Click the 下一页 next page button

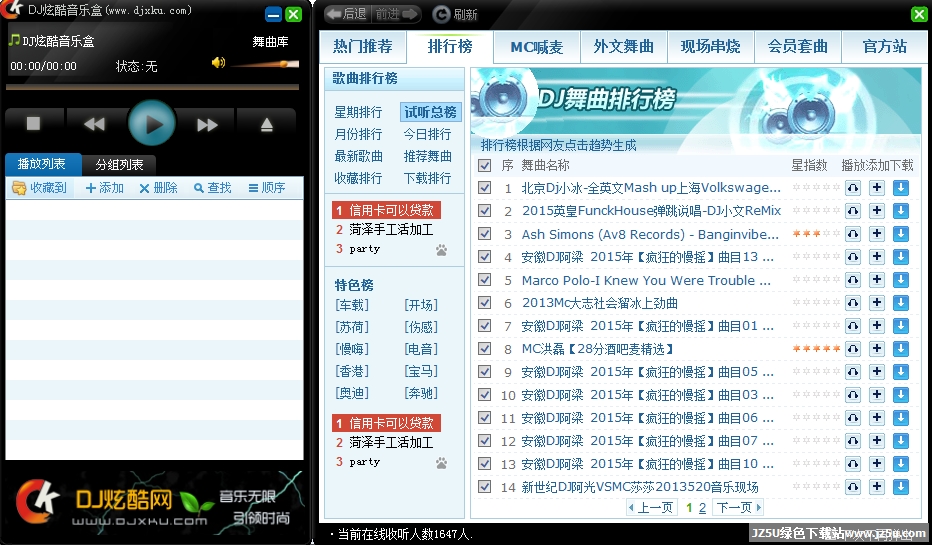tap(738, 508)
